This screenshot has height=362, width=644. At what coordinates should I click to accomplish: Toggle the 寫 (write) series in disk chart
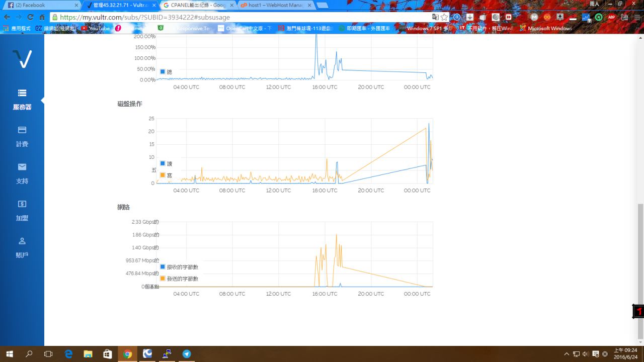[x=166, y=175]
